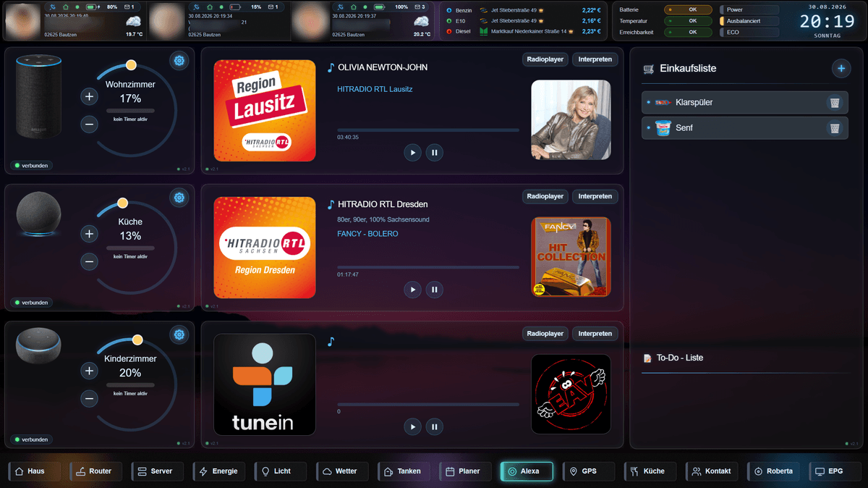Open Radioplayer in the Küche player
This screenshot has height=488, width=868.
click(x=545, y=196)
